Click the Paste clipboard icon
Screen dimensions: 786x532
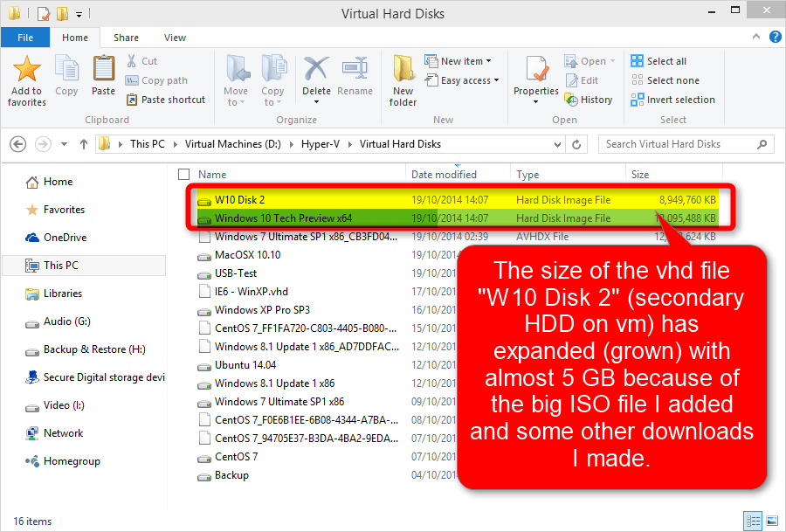103,68
